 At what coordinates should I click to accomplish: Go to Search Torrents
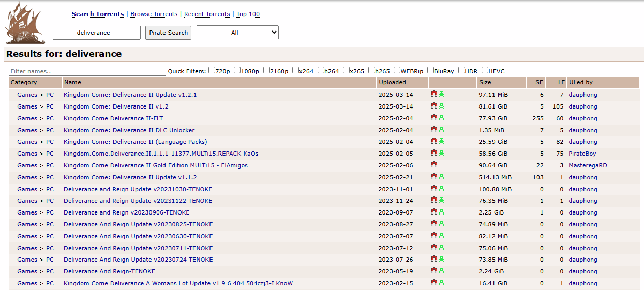(98, 14)
